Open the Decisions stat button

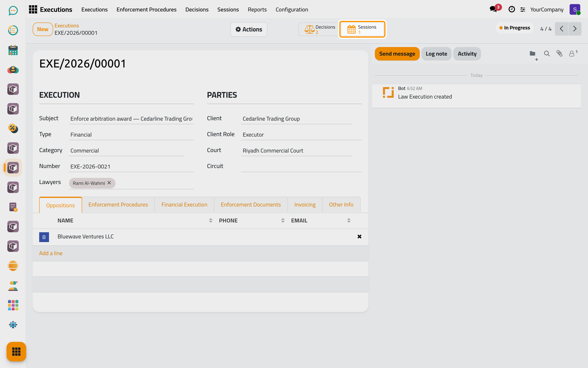tap(319, 29)
